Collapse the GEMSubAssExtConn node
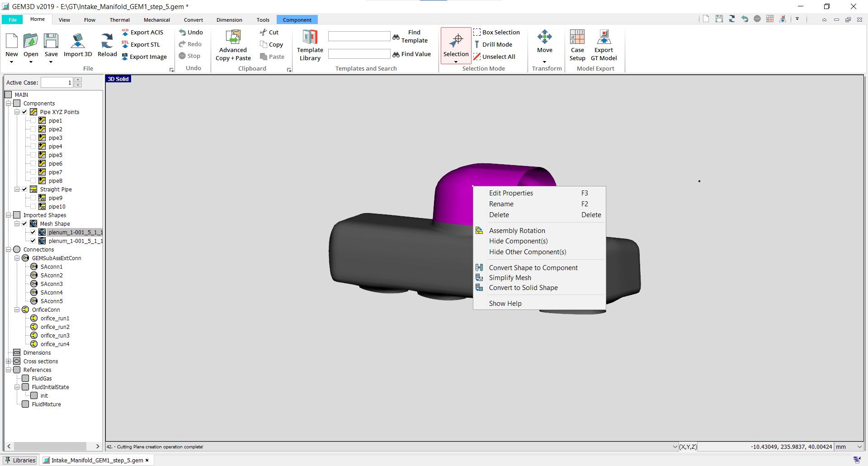Screen dimensions: 868x466 [17, 258]
